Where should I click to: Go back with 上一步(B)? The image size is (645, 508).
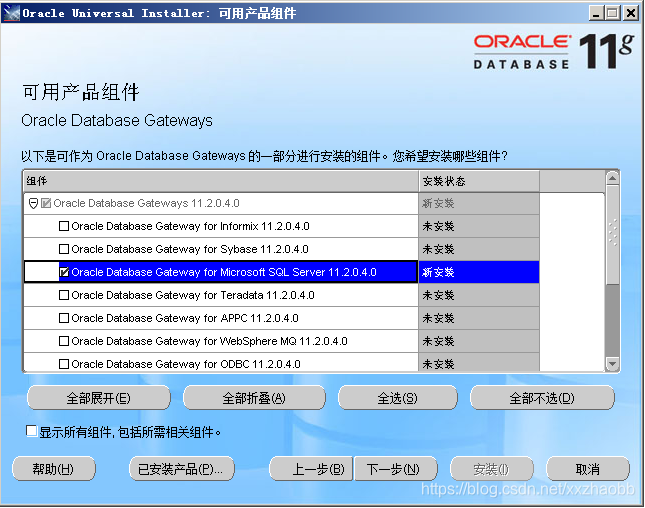311,469
